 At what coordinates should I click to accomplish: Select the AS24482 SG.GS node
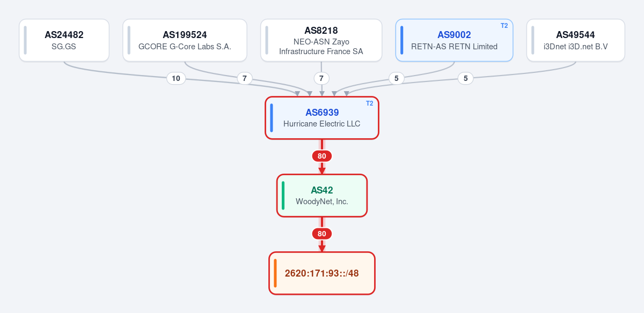(64, 40)
